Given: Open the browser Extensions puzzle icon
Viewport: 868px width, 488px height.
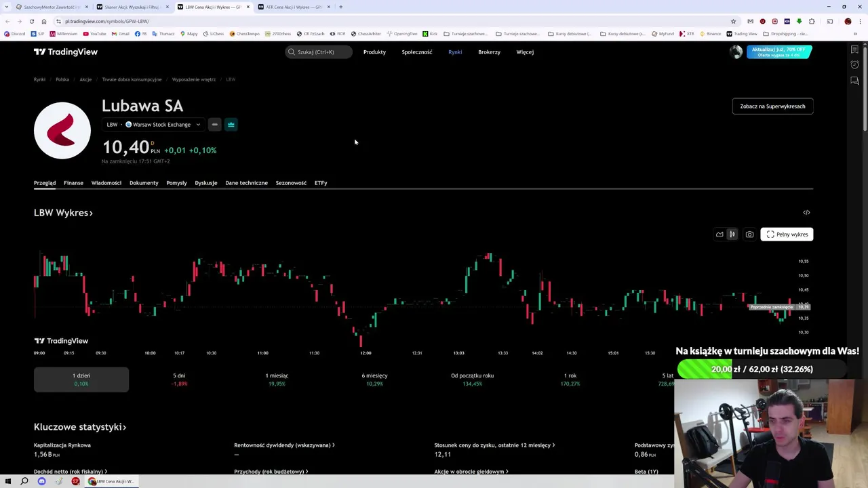Looking at the screenshot, I should click(811, 21).
